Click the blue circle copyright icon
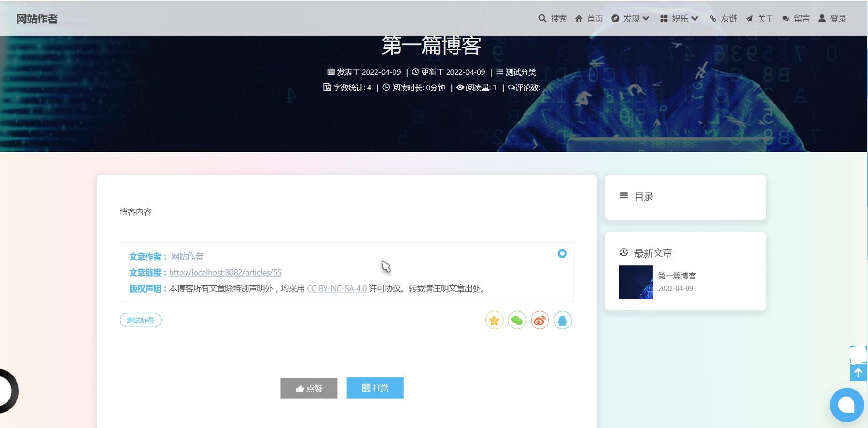Image resolution: width=868 pixels, height=428 pixels. 562,253
